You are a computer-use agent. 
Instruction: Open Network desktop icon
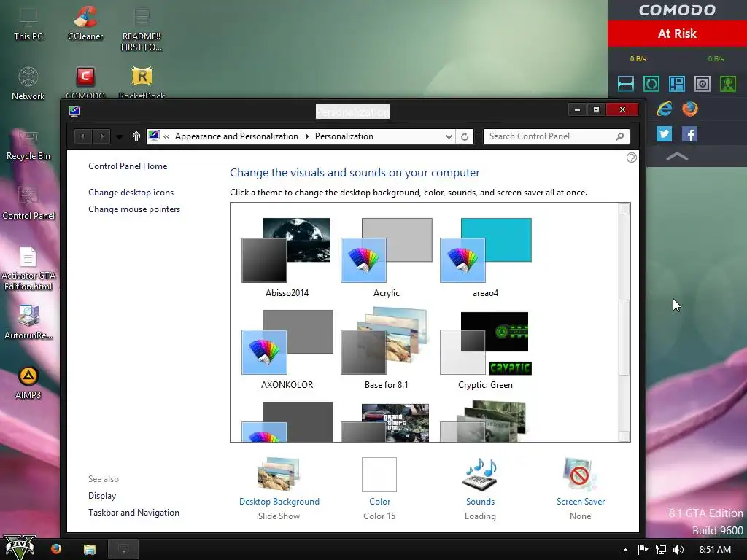tap(28, 83)
